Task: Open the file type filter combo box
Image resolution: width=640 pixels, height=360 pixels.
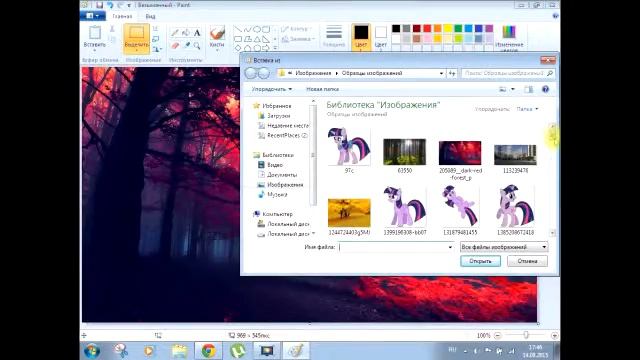Action: click(504, 247)
